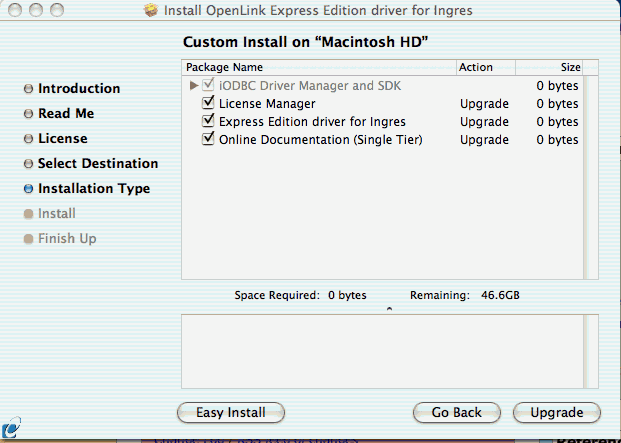Click the Finish Up step label
The height and width of the screenshot is (443, 621).
pyautogui.click(x=67, y=239)
